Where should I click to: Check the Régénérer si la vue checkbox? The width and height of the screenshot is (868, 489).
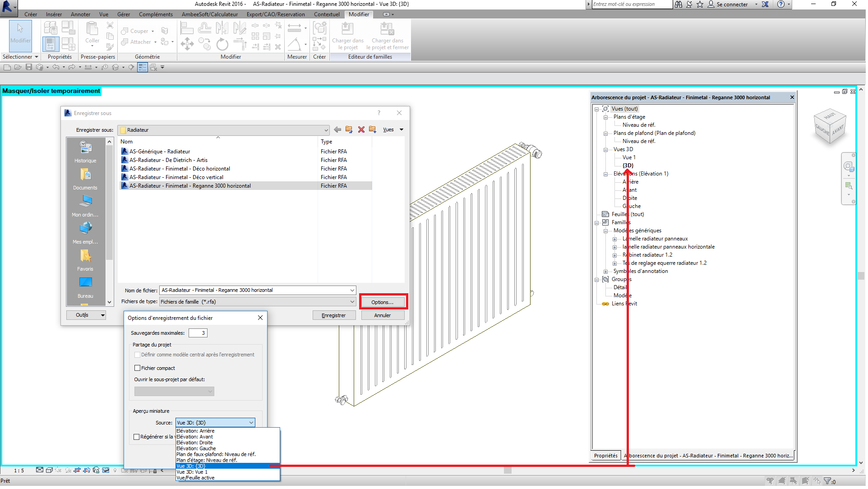coord(137,438)
